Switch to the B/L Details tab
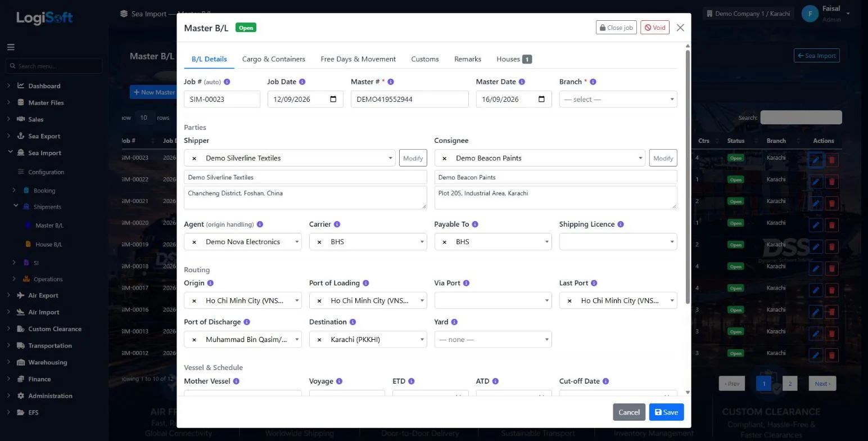Screen dimensions: 868x441 coord(209,59)
